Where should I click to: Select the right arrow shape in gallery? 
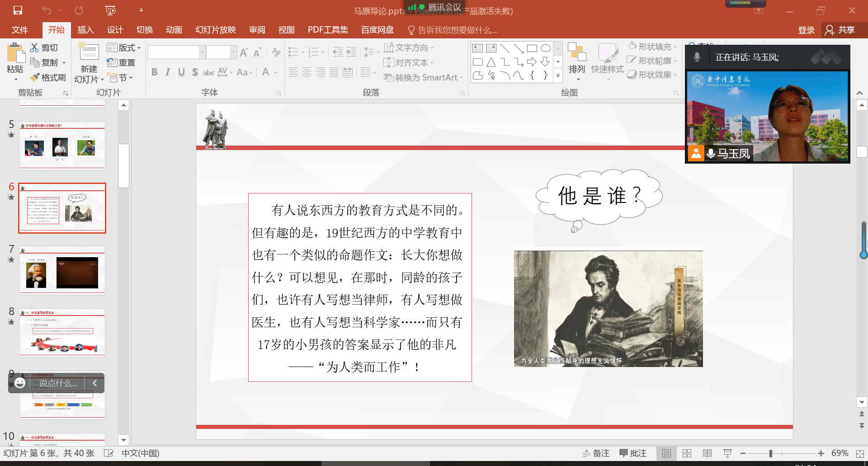[x=532, y=61]
